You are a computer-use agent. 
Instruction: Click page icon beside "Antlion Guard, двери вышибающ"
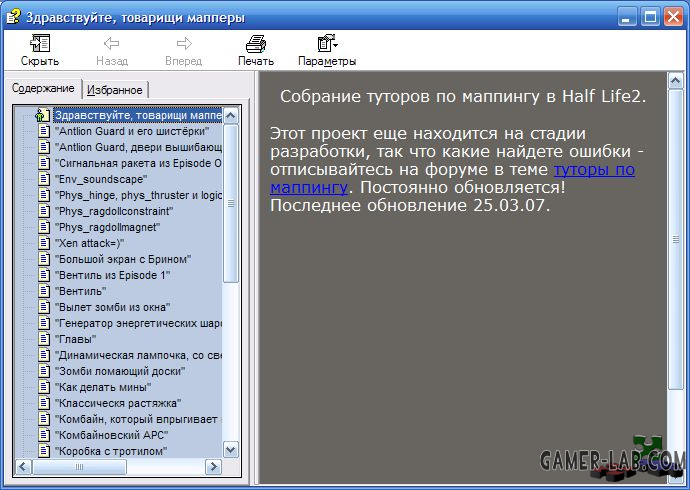coord(44,146)
